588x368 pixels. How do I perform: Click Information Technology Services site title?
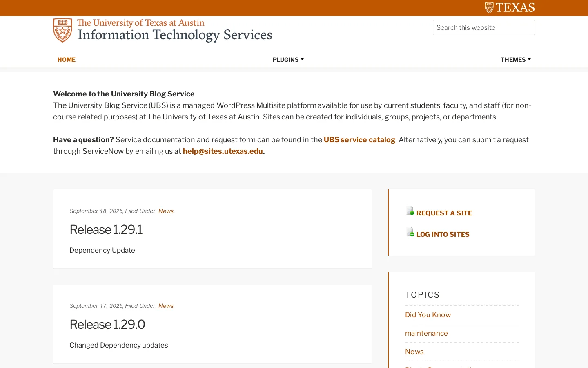[175, 35]
